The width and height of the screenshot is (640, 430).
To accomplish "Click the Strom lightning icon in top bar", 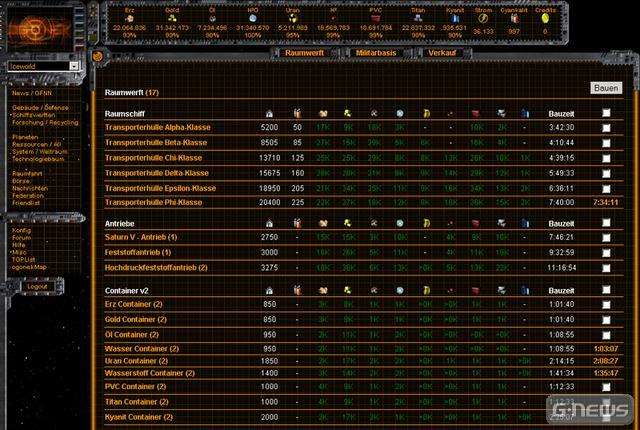I will point(483,18).
